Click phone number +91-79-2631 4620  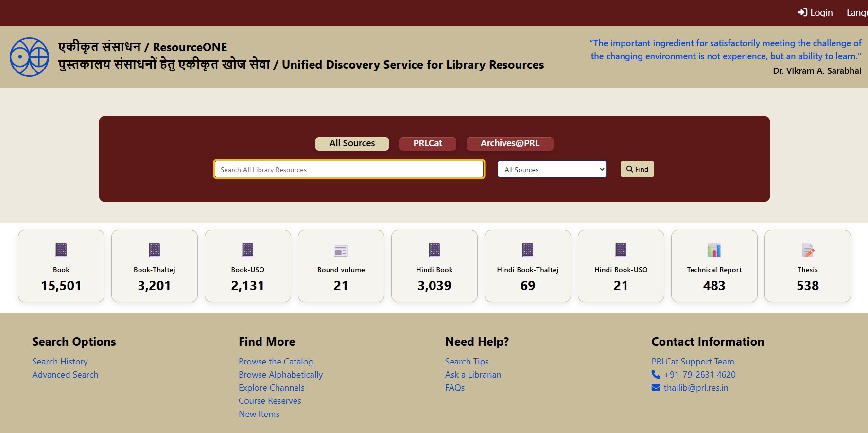coord(700,375)
